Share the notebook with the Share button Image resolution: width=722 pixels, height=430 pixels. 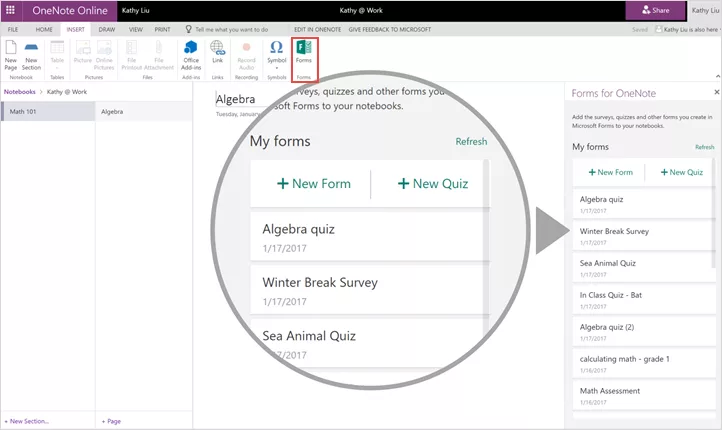click(x=655, y=10)
